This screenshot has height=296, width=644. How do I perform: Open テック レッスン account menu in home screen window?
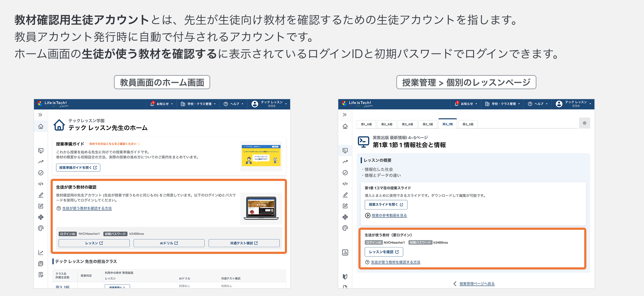(270, 104)
